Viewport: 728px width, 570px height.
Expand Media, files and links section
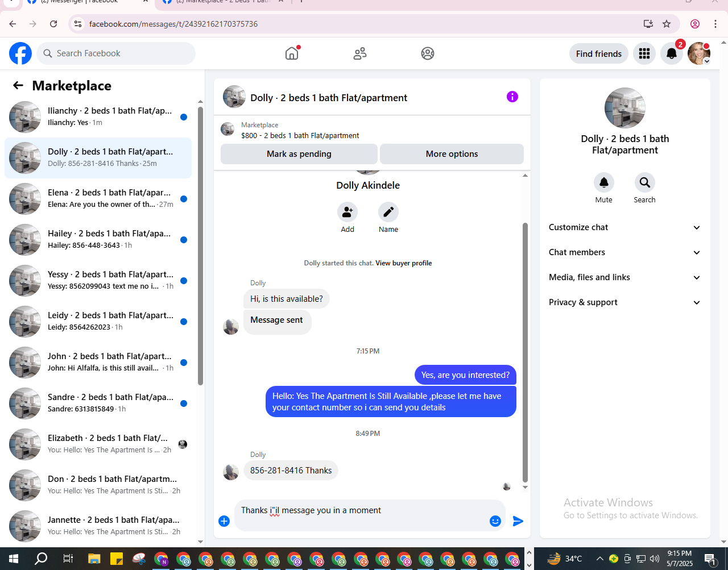pos(624,277)
